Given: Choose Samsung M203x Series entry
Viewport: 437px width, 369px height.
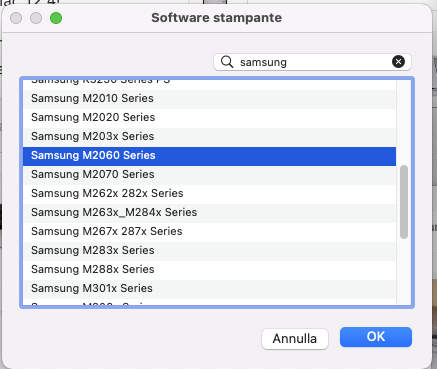Looking at the screenshot, I should 209,136.
